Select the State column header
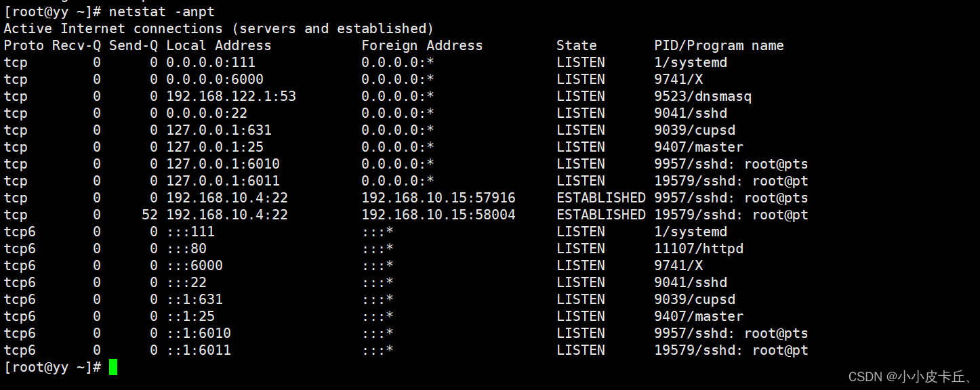980x390 pixels. tap(576, 45)
